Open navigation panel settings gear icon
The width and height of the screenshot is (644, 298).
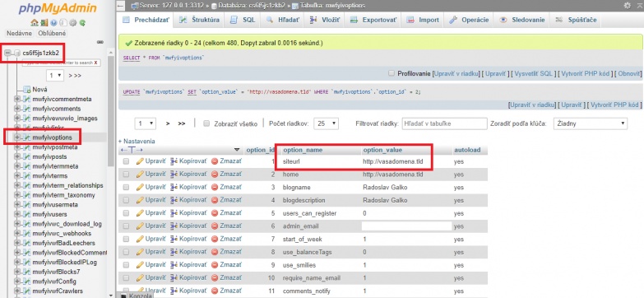(72, 22)
